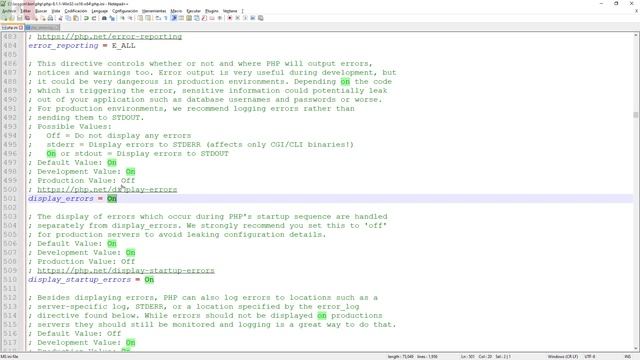Redo edit with toolbar arrow
The height and width of the screenshot is (360, 640).
[x=94, y=18]
